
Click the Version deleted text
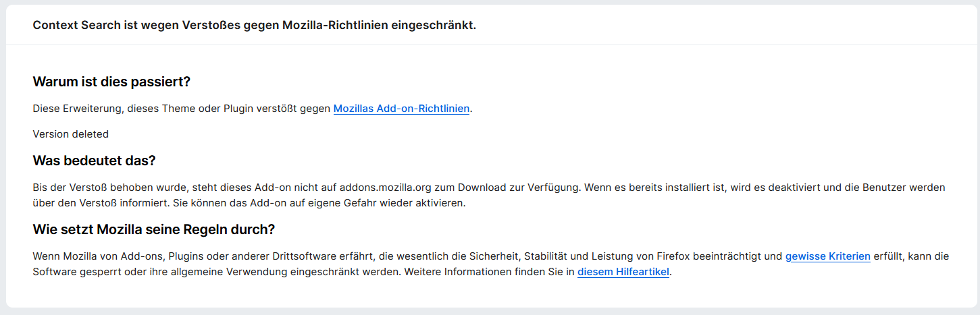(x=70, y=134)
